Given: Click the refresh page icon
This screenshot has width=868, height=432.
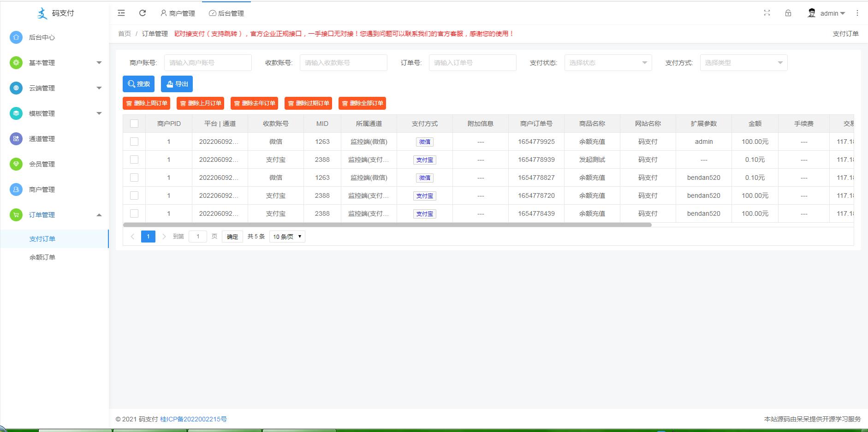Looking at the screenshot, I should pyautogui.click(x=143, y=13).
